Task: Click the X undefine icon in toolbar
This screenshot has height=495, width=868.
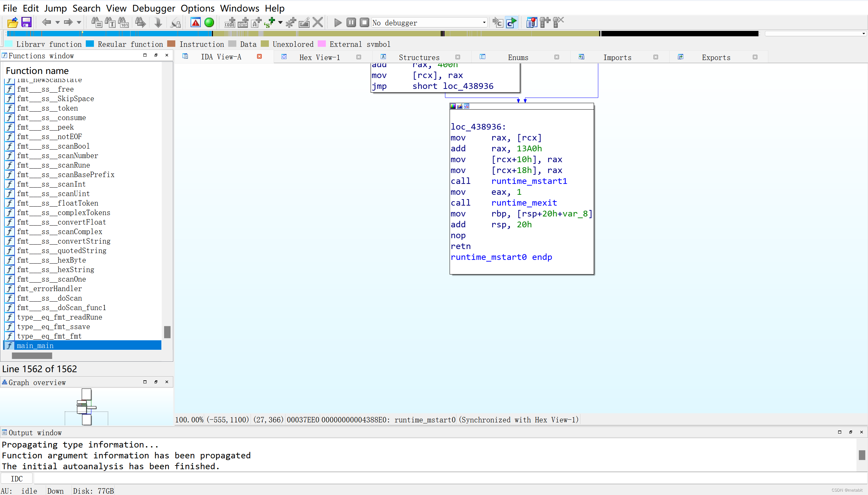Action: click(x=318, y=23)
